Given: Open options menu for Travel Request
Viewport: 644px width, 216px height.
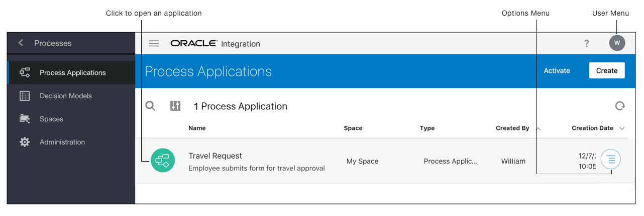Looking at the screenshot, I should [611, 160].
